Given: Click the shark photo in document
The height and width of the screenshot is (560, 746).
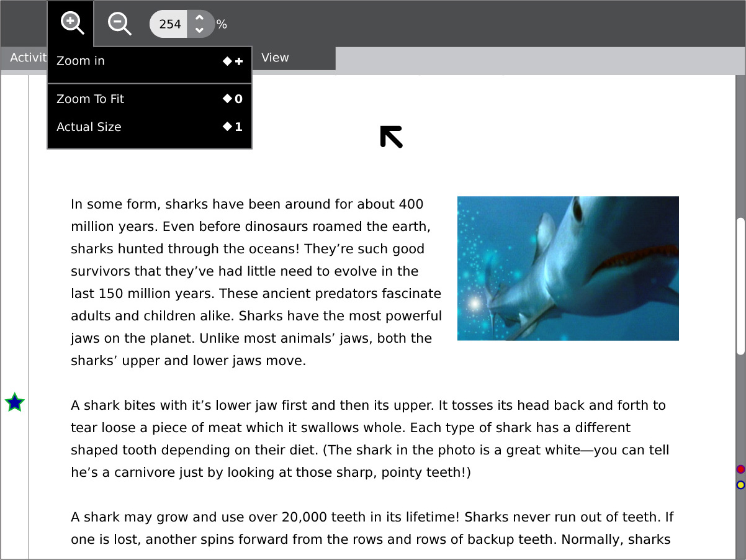Looking at the screenshot, I should pos(567,268).
